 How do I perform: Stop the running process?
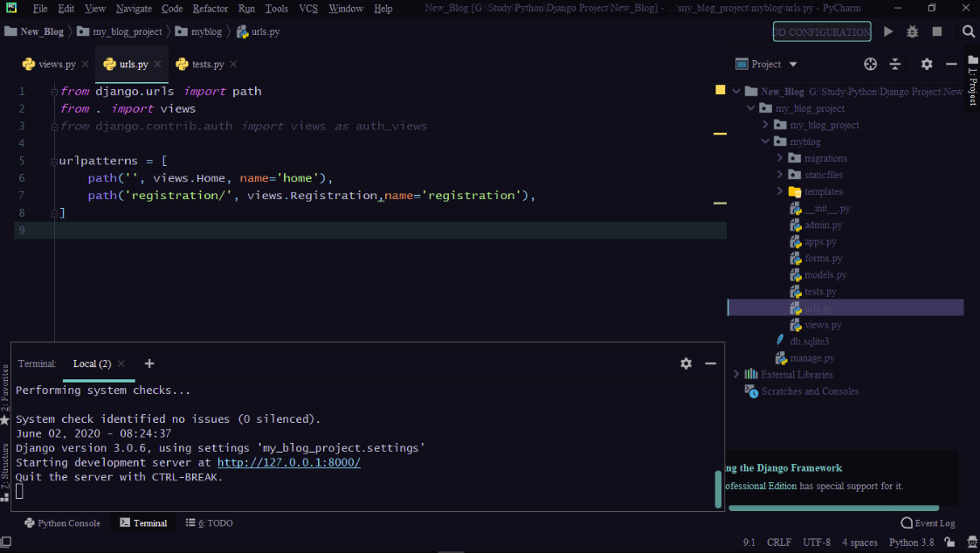point(937,31)
